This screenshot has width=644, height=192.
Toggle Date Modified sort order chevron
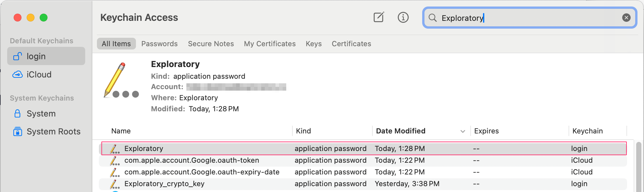click(463, 131)
